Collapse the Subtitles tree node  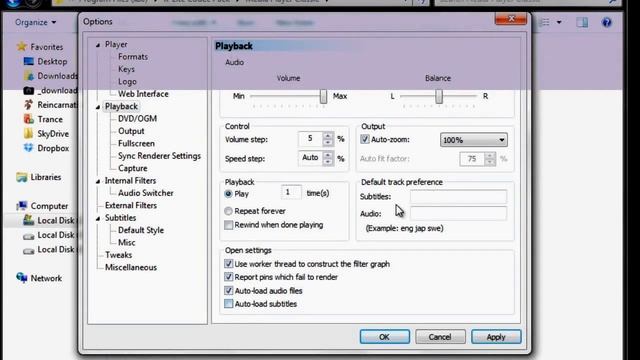98,218
